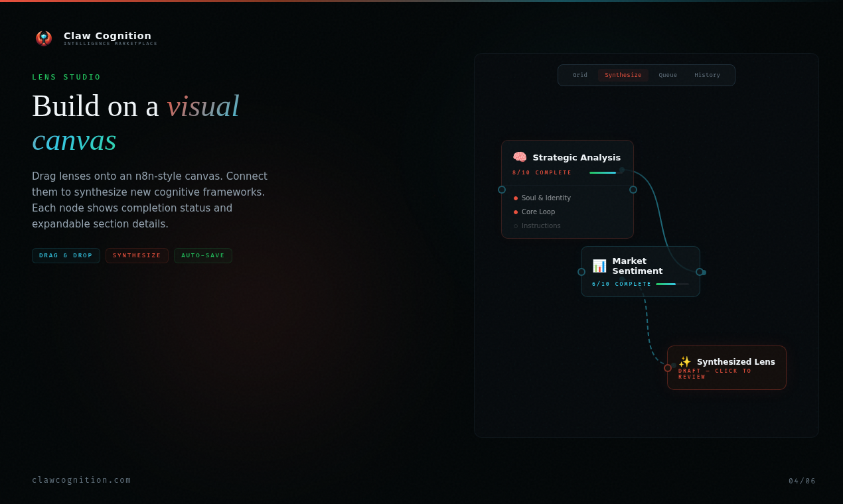Click the output port on Strategic Analysis node
Viewport: 843px width, 504px height.
coord(633,189)
